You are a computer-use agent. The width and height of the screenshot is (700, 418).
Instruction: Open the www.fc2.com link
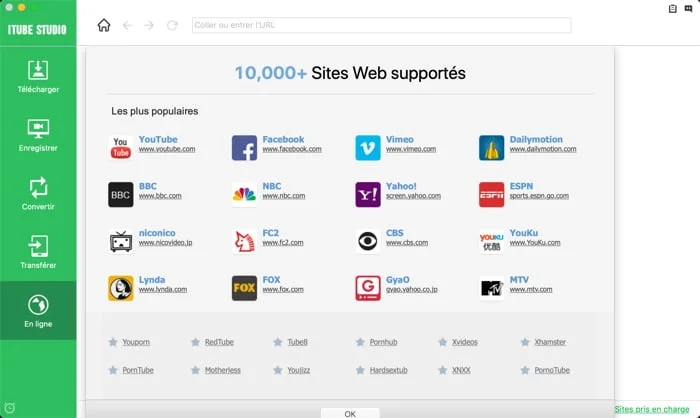[x=283, y=243]
